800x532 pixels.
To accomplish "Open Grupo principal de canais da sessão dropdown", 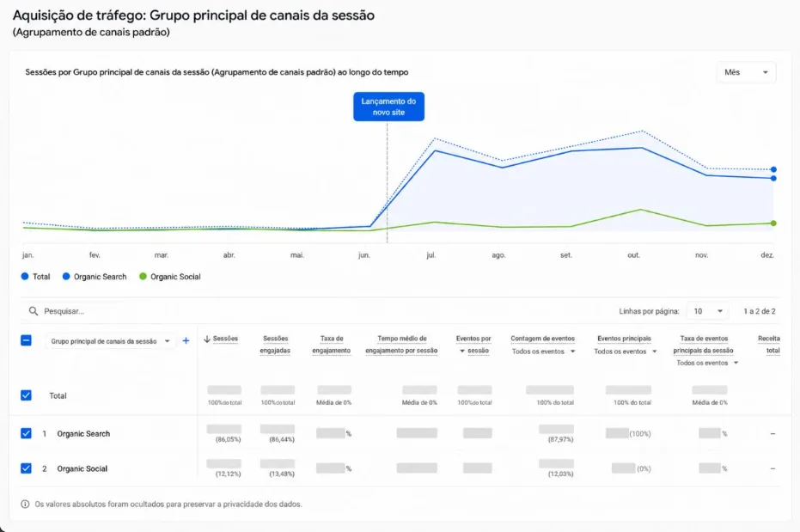I will coord(110,341).
